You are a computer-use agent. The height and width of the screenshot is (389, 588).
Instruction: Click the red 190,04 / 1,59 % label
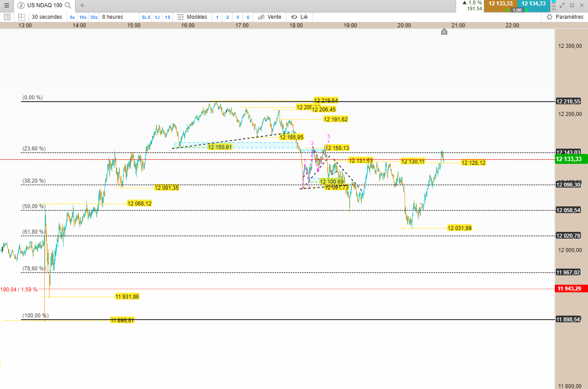[x=19, y=289]
